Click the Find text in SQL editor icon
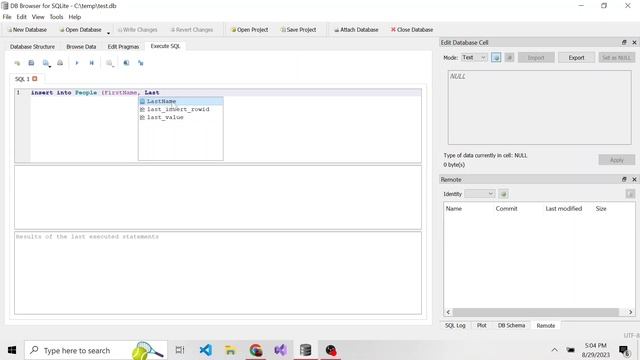 [x=109, y=63]
